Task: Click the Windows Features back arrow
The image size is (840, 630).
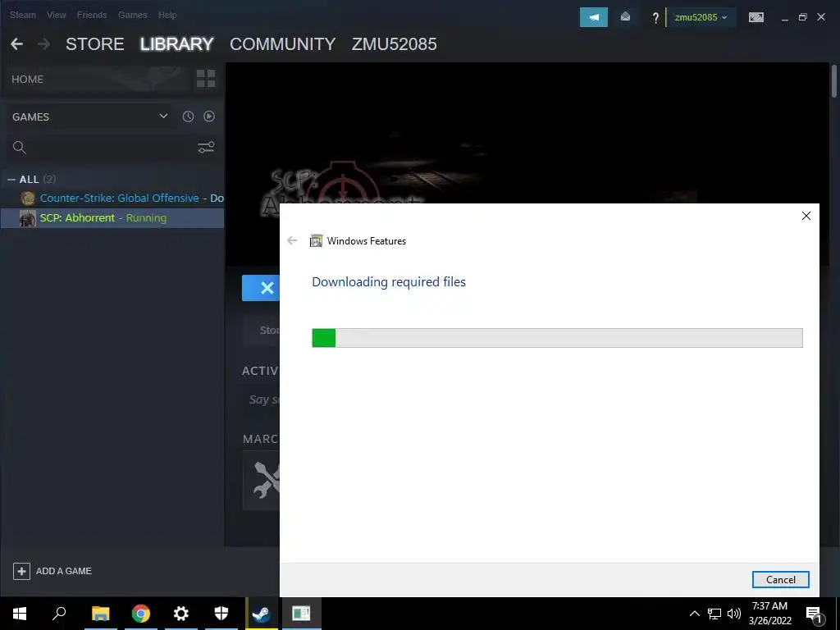Action: point(292,240)
